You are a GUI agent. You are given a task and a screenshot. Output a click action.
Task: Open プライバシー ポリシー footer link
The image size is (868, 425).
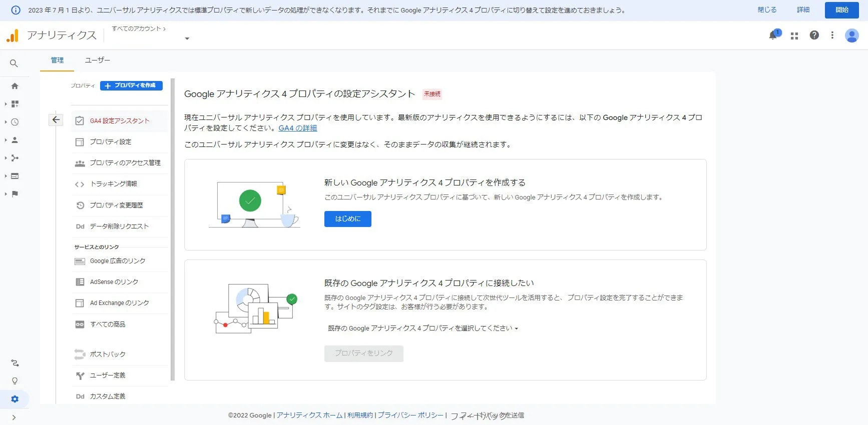tap(410, 415)
